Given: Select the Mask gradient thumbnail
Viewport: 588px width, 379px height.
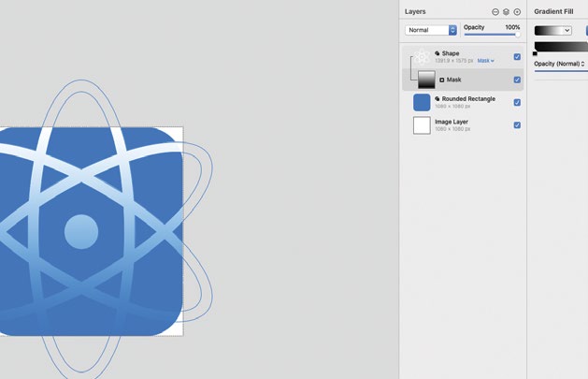Looking at the screenshot, I should 426,80.
